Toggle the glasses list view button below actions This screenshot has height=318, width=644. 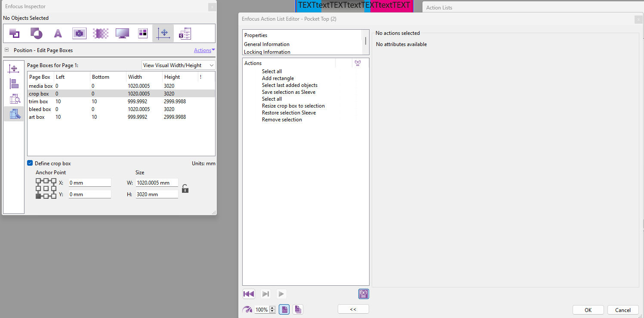364,294
